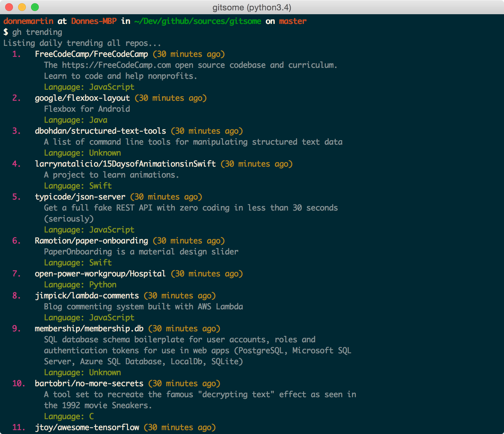Click list number '1.' beside FreeCodeCamp
The width and height of the screenshot is (504, 434).
pyautogui.click(x=16, y=54)
